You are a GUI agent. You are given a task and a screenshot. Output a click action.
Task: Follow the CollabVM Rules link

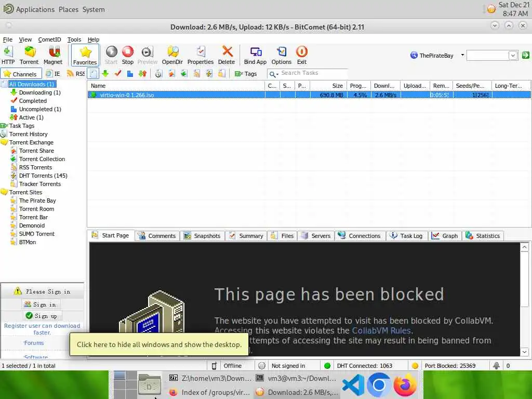(x=381, y=330)
